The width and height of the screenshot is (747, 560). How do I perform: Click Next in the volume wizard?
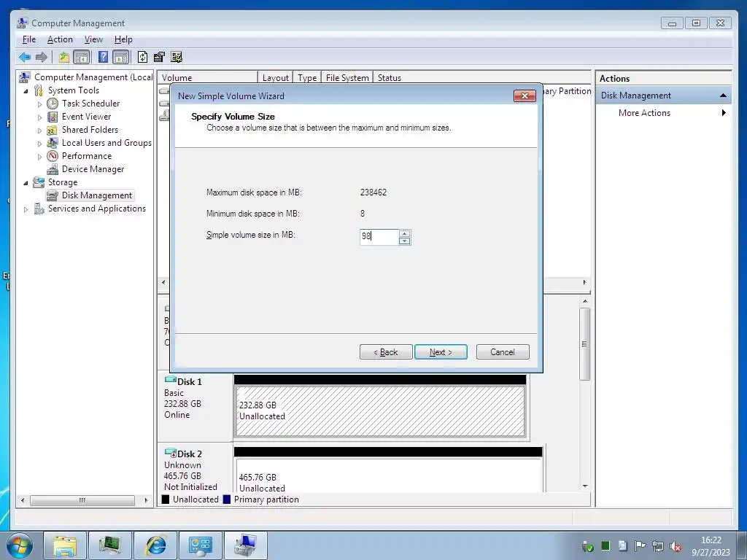(x=441, y=352)
